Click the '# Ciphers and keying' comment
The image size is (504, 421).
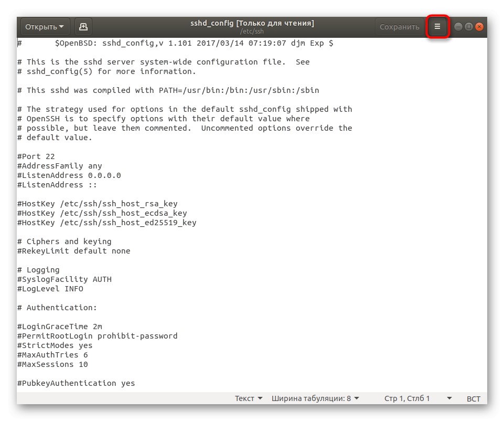point(65,241)
